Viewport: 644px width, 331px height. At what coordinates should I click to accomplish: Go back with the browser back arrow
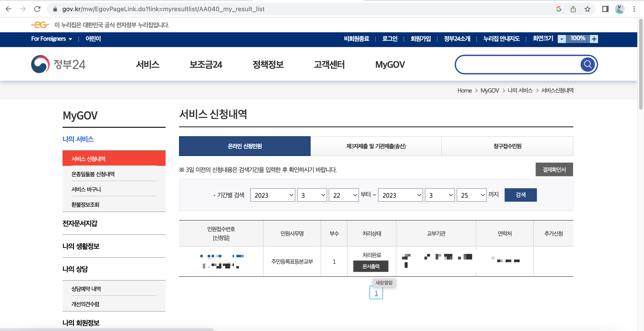pos(9,9)
